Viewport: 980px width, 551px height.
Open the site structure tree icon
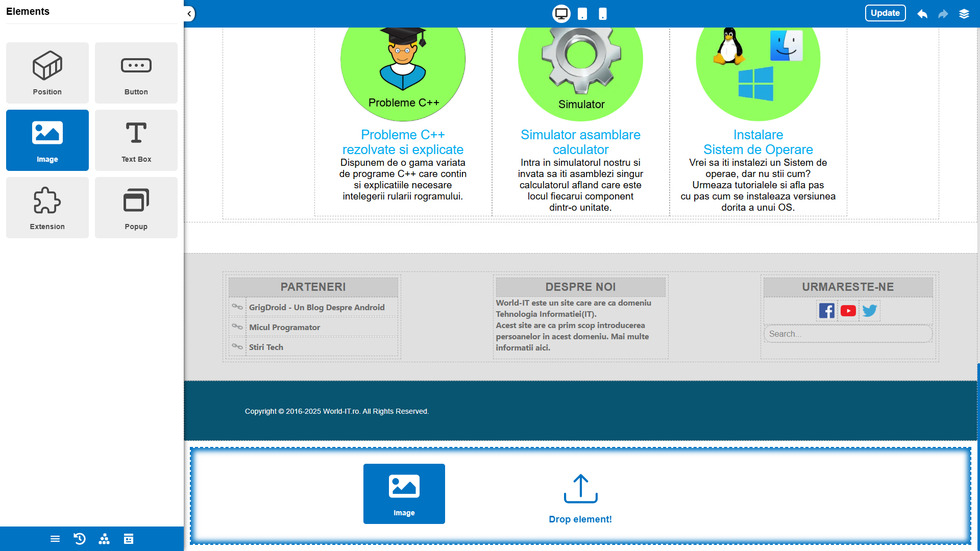104,539
